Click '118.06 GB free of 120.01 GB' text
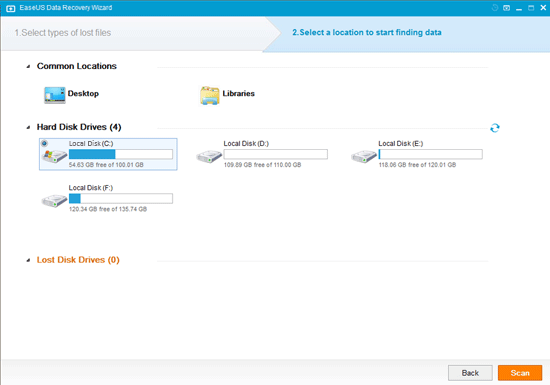This screenshot has width=550, height=385. pos(417,165)
